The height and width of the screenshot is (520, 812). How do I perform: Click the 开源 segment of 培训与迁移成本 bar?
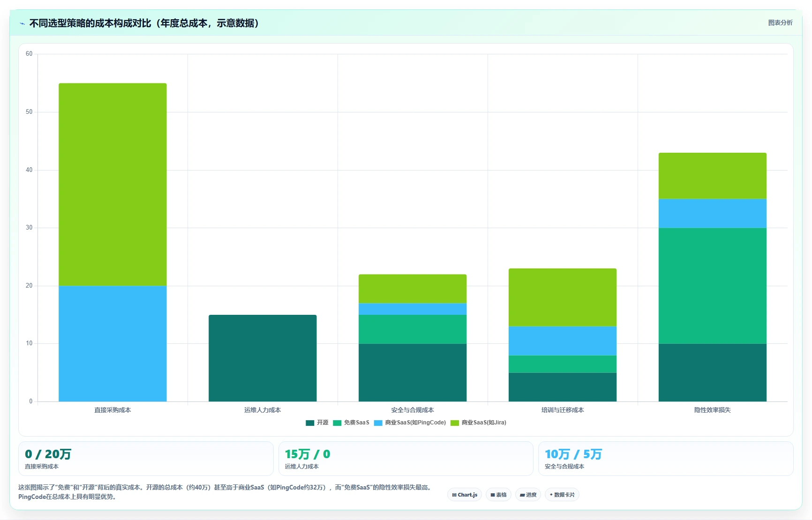pyautogui.click(x=563, y=387)
